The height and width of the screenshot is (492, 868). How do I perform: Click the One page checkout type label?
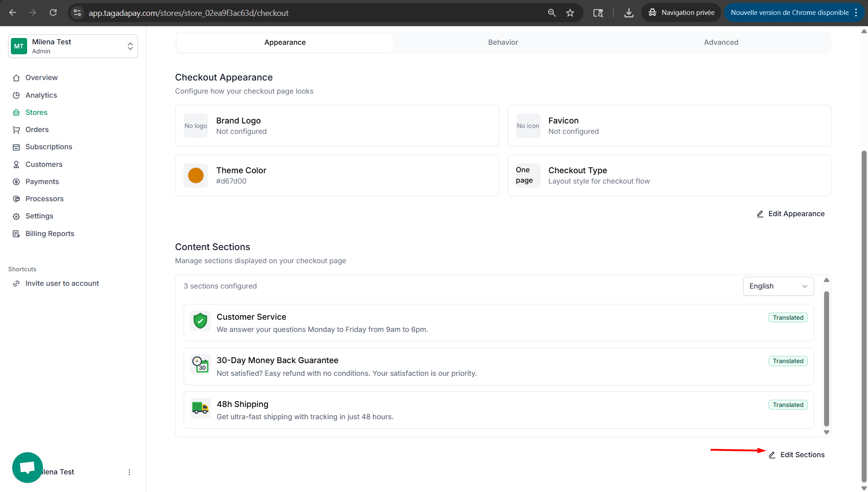click(x=524, y=175)
